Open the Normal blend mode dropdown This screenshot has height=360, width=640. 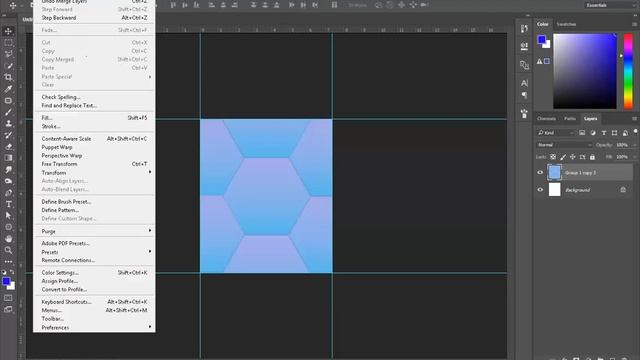point(564,145)
